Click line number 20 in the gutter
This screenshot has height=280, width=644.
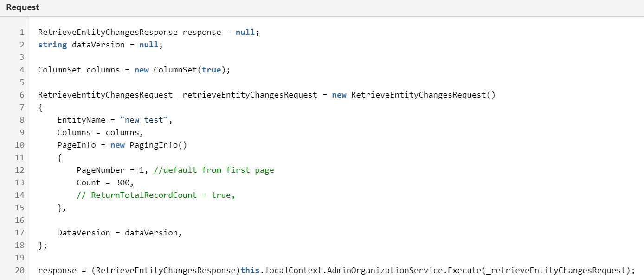coord(19,271)
